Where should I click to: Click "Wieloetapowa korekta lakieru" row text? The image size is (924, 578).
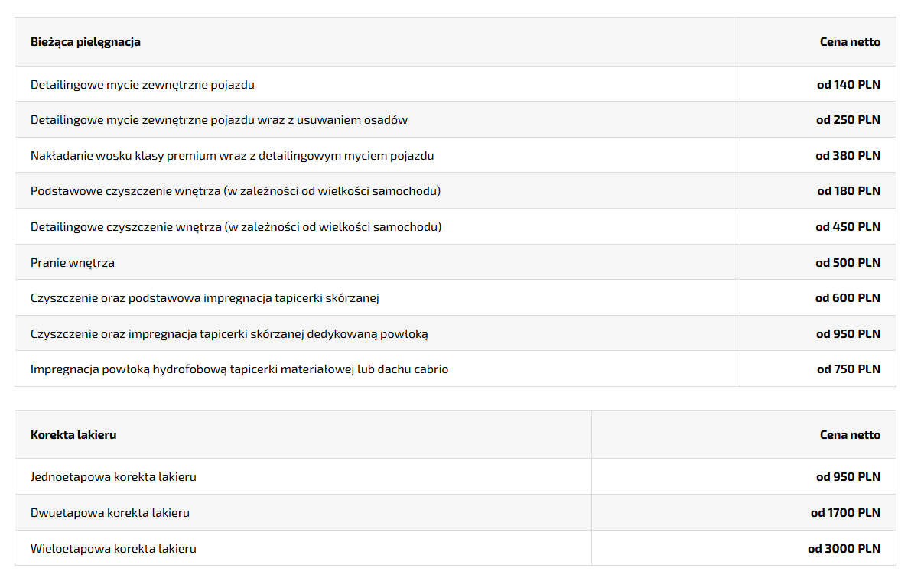pyautogui.click(x=113, y=549)
